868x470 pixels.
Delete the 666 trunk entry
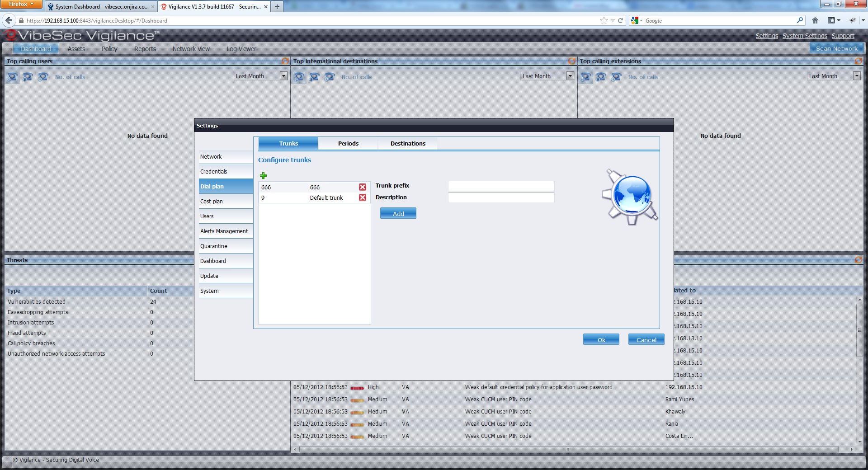[362, 187]
